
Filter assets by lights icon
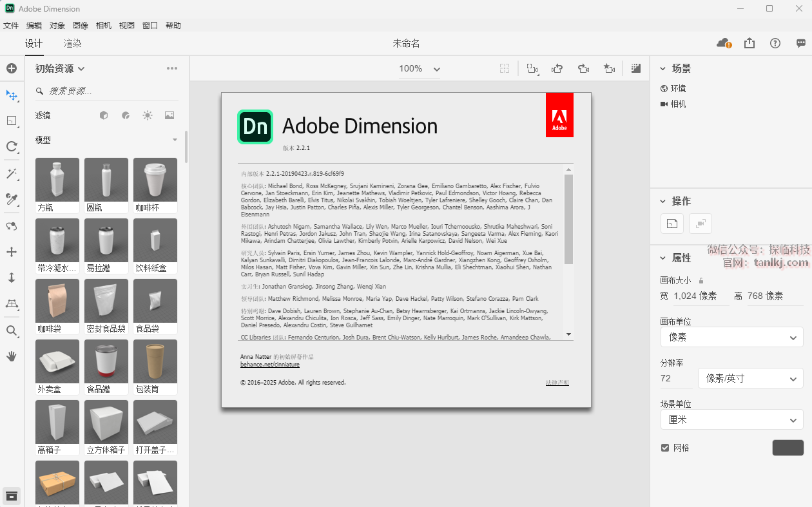(x=148, y=115)
